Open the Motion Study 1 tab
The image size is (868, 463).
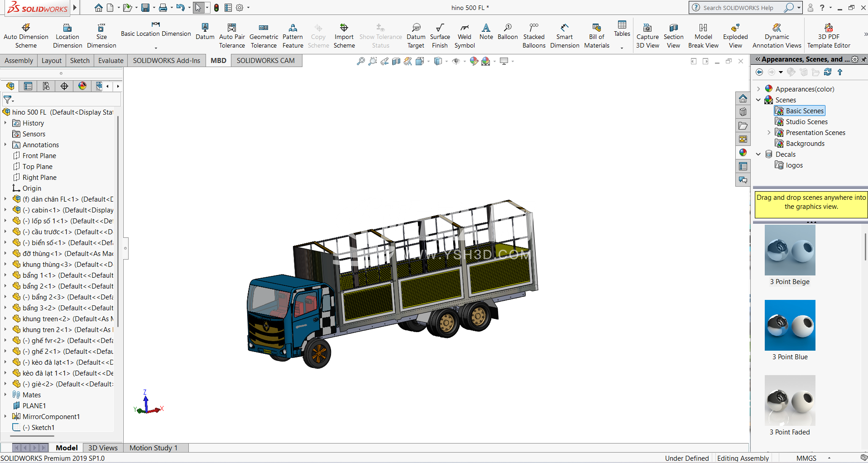click(153, 448)
